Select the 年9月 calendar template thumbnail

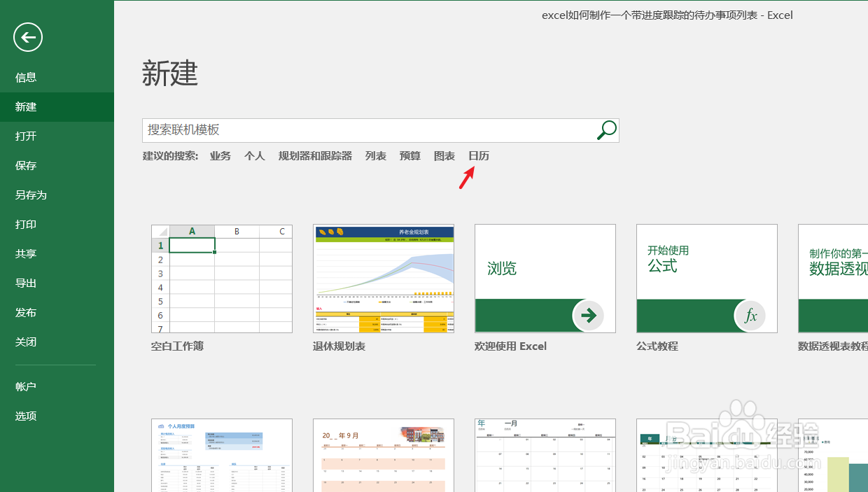click(384, 456)
